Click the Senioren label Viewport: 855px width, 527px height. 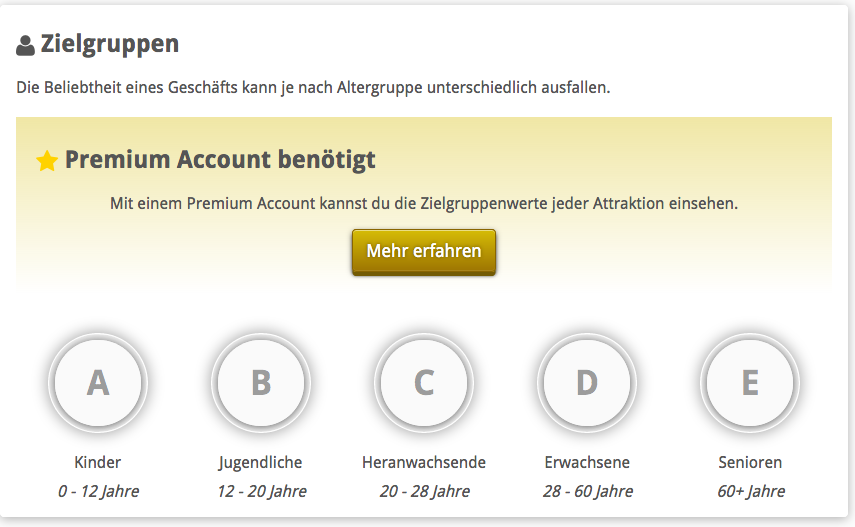(750, 462)
